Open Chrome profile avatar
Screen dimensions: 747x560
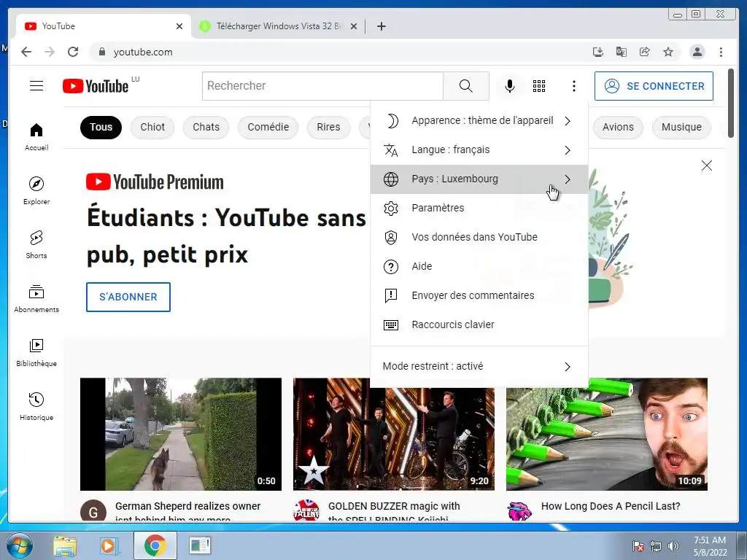click(x=697, y=52)
